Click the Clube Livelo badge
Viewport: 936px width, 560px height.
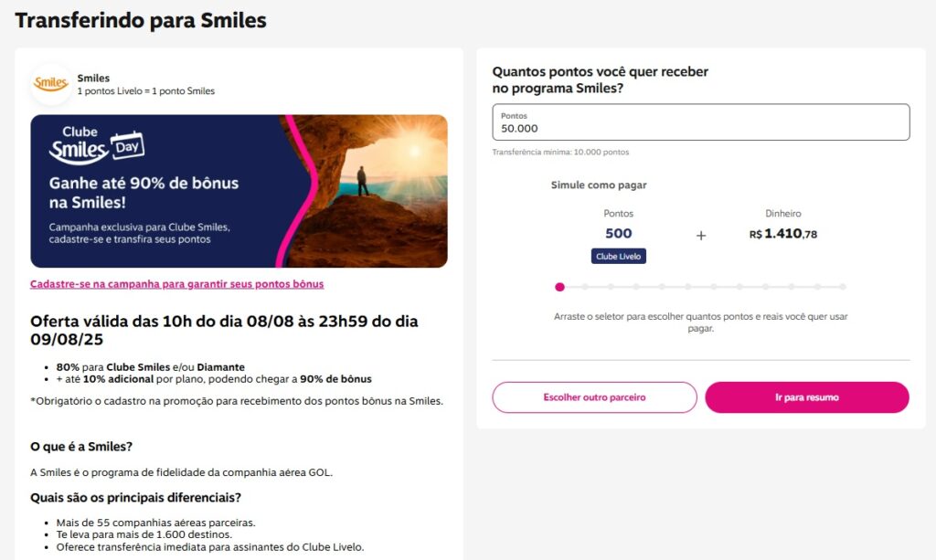coord(619,256)
